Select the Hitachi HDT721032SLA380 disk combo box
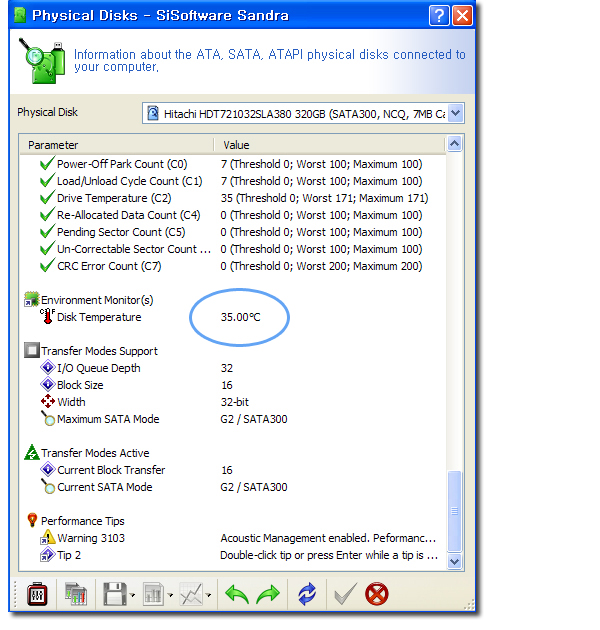 point(303,114)
